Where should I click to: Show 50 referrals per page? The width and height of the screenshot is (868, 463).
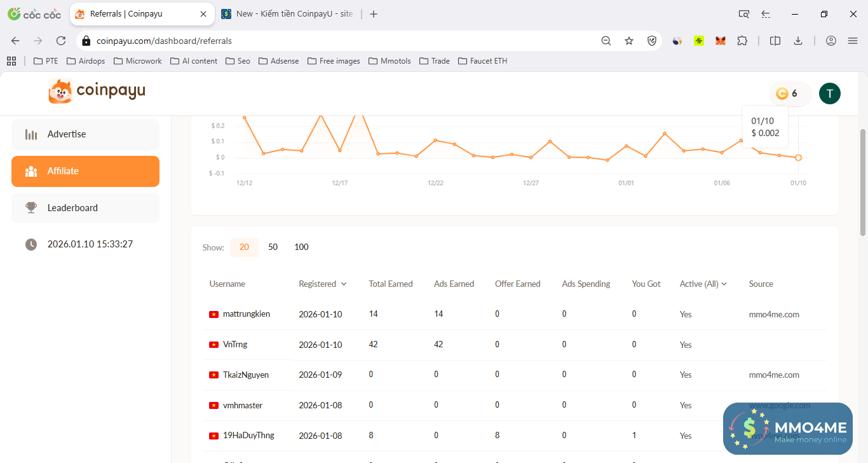point(273,247)
